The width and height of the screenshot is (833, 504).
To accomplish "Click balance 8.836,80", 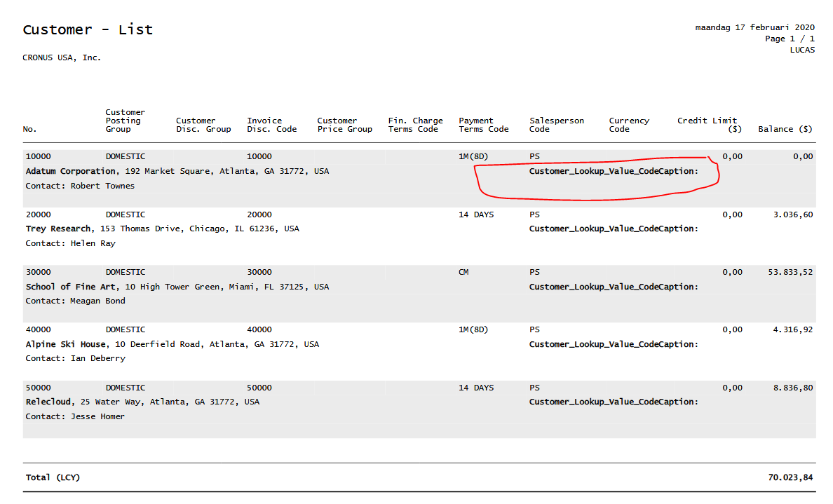I will (x=792, y=388).
